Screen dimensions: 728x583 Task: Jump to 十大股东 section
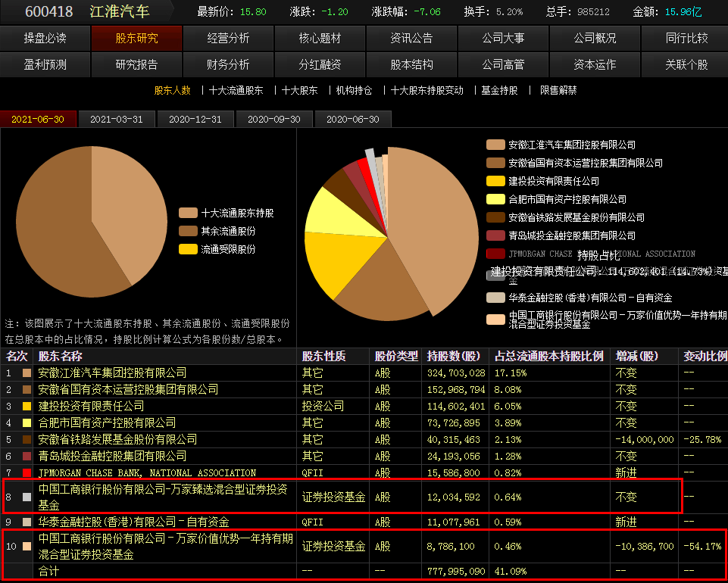299,91
